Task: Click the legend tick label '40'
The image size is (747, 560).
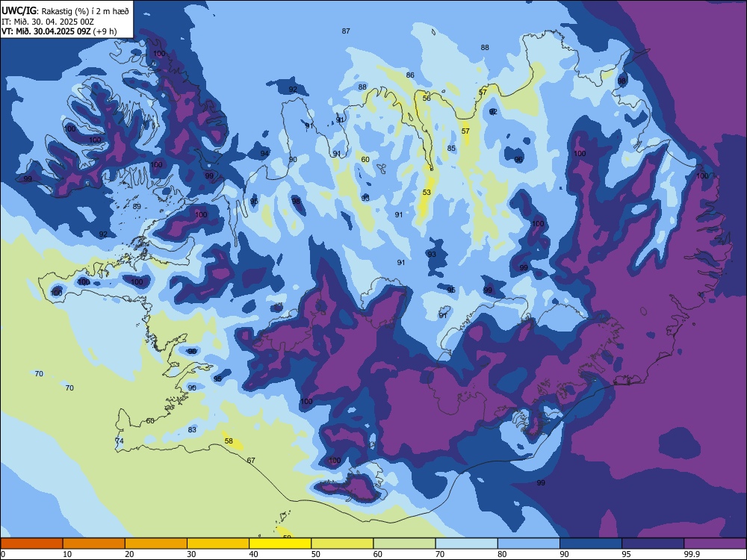Action: [x=253, y=554]
